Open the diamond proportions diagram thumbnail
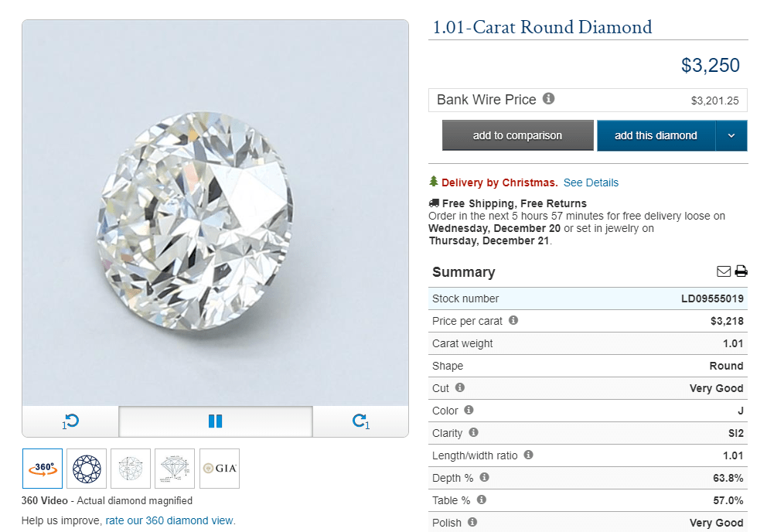 pos(174,469)
